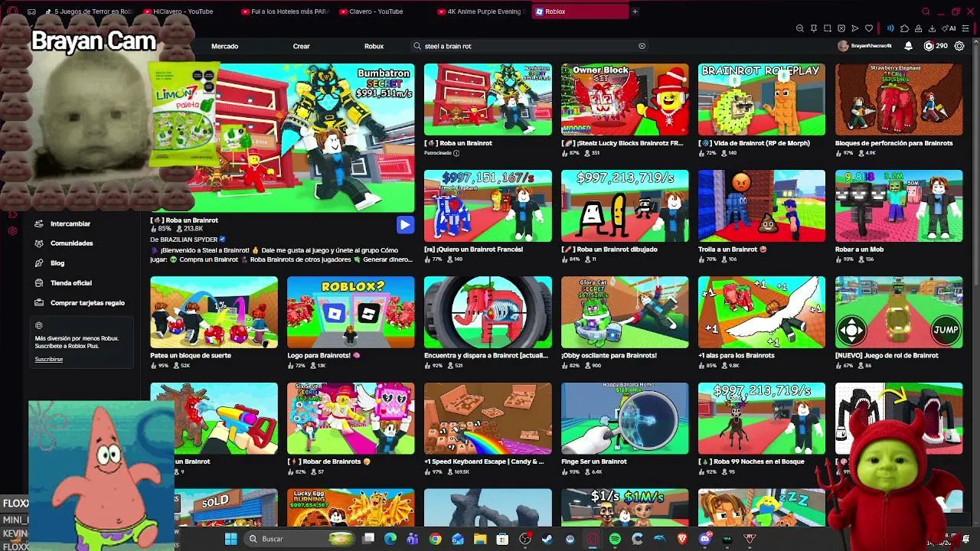Image resolution: width=980 pixels, height=551 pixels.
Task: Open Steam from the taskbar
Action: pos(547,539)
